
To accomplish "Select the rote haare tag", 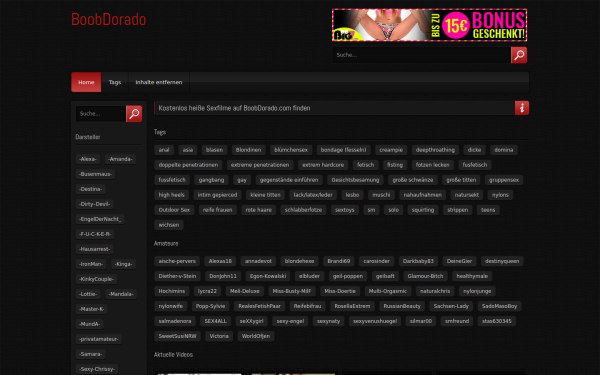I will [259, 210].
